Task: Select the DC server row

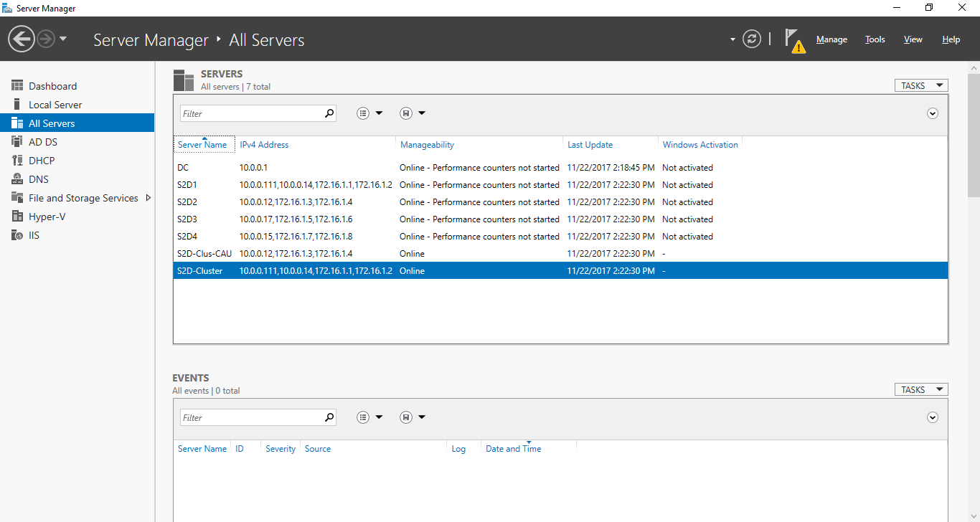Action: pos(560,168)
